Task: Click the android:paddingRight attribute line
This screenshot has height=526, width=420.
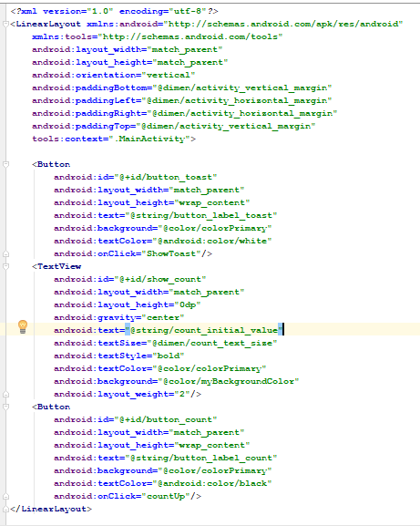Action: 184,113
